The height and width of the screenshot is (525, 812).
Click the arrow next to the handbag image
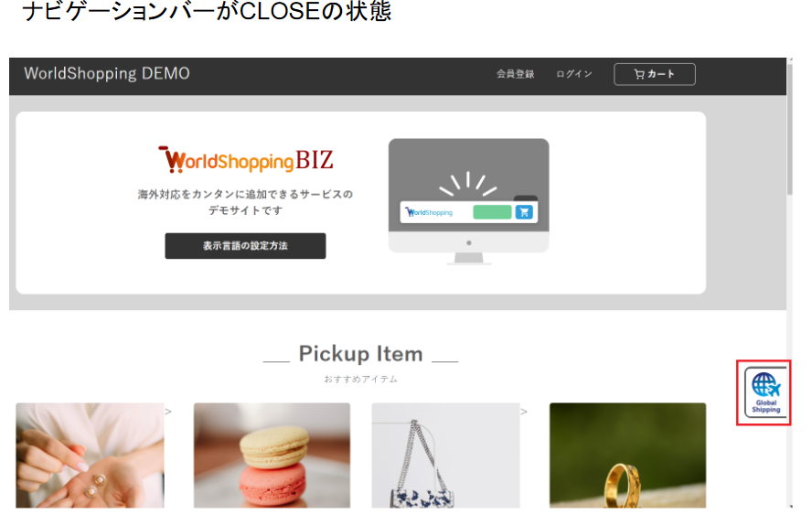(x=524, y=412)
